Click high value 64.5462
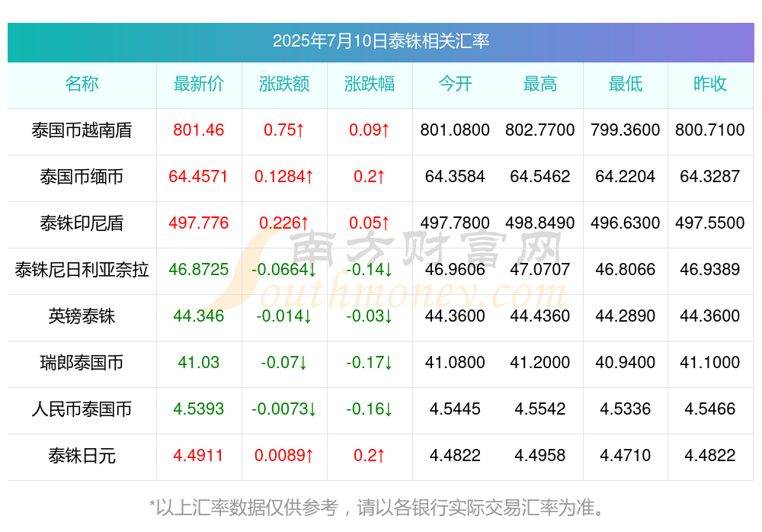 540,177
